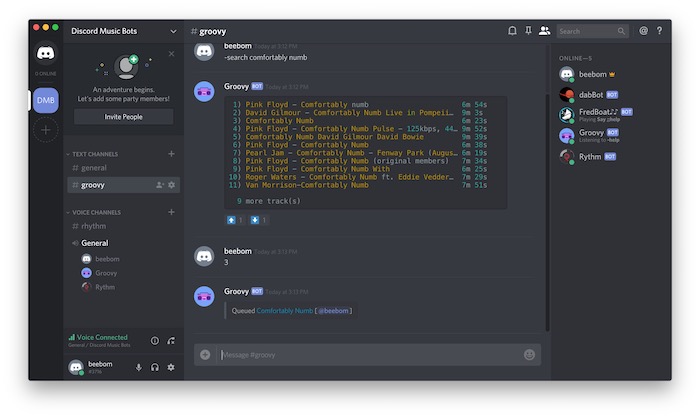
Task: Disconnect from the voice channel
Action: point(171,341)
